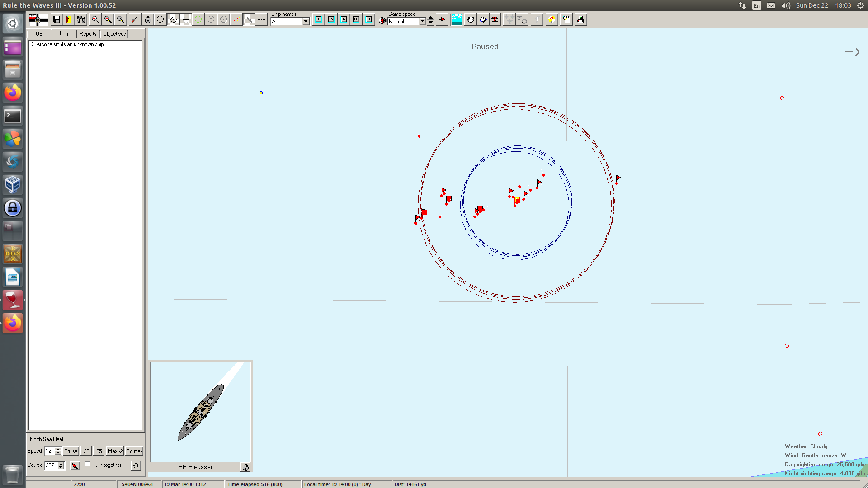Viewport: 868px width, 488px height.
Task: Toggle the green circle display button
Action: click(x=198, y=19)
